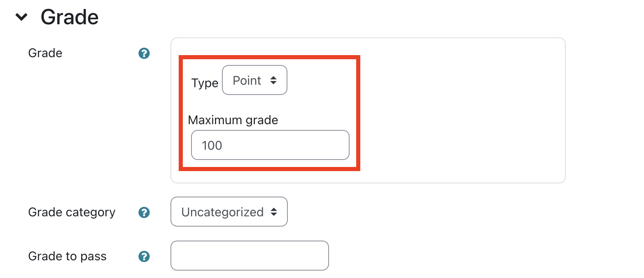The height and width of the screenshot is (278, 644).
Task: Click the "Grade category" label
Action: point(72,213)
